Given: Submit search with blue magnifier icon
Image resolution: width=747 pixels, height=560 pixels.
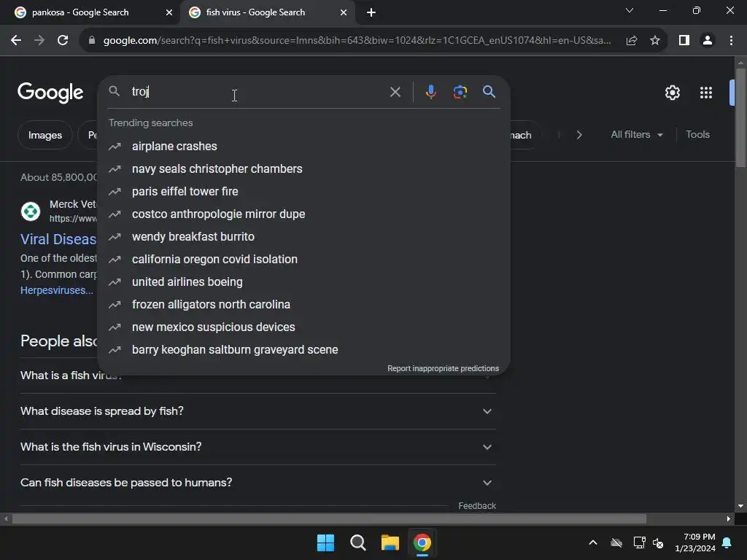Looking at the screenshot, I should 489,91.
